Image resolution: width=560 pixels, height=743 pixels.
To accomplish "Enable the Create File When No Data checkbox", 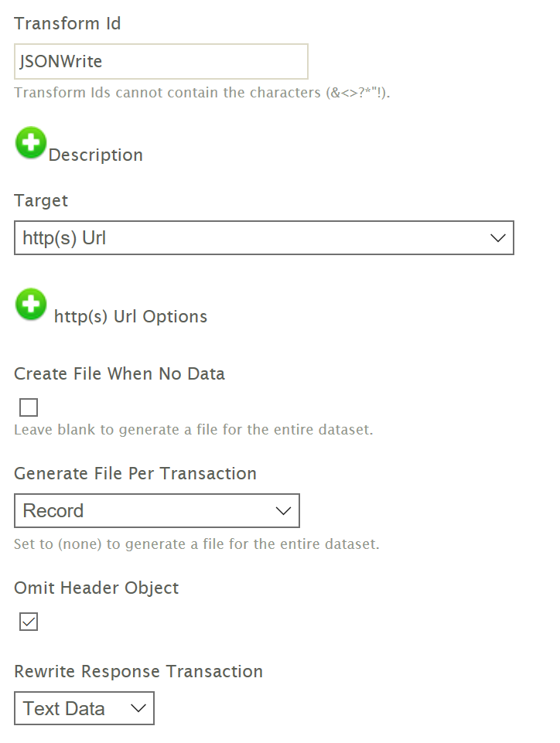I will pos(29,407).
